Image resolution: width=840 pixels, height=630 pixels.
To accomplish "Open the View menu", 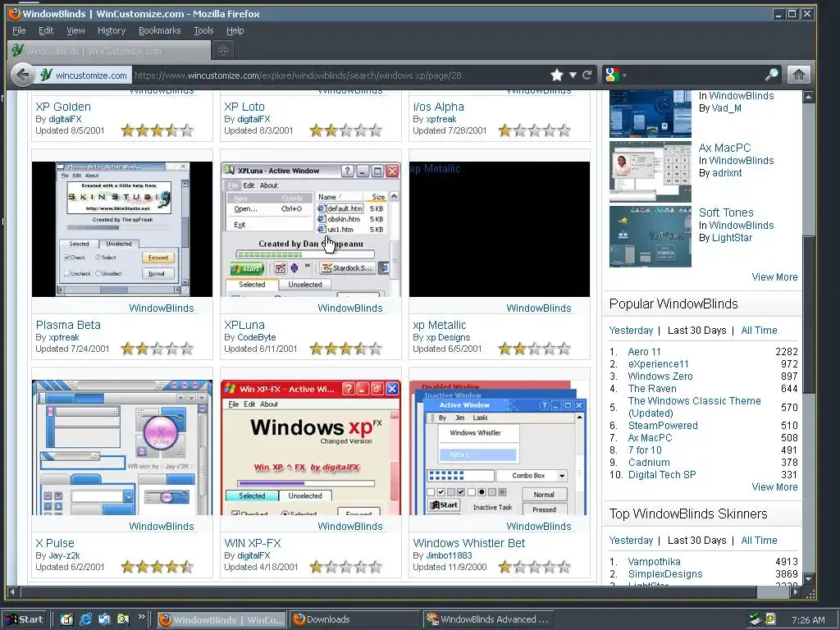I will coord(75,30).
